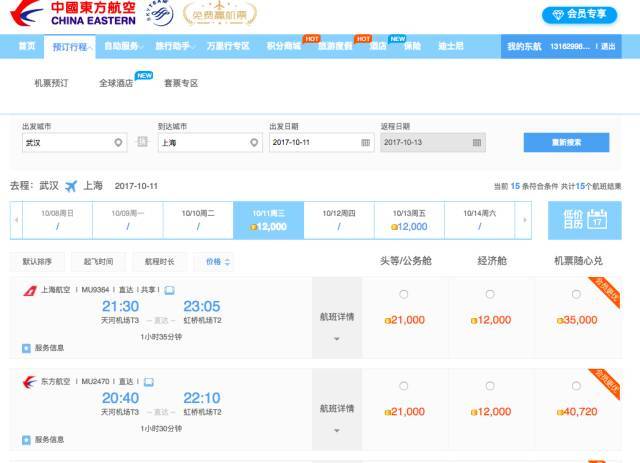Select the 10/14周六 date tab

click(x=480, y=220)
